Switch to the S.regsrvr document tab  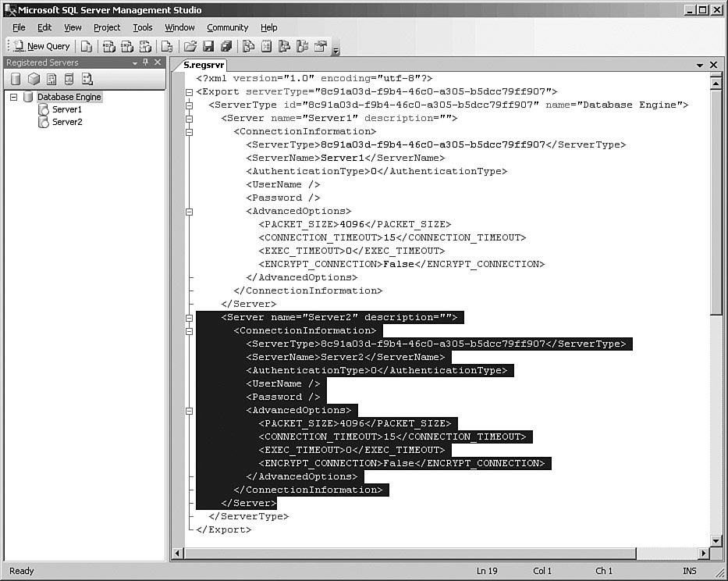click(x=204, y=65)
